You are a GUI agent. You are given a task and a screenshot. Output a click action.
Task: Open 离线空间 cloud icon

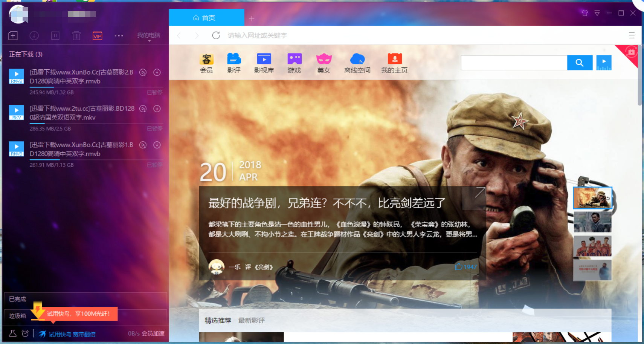pos(357,63)
